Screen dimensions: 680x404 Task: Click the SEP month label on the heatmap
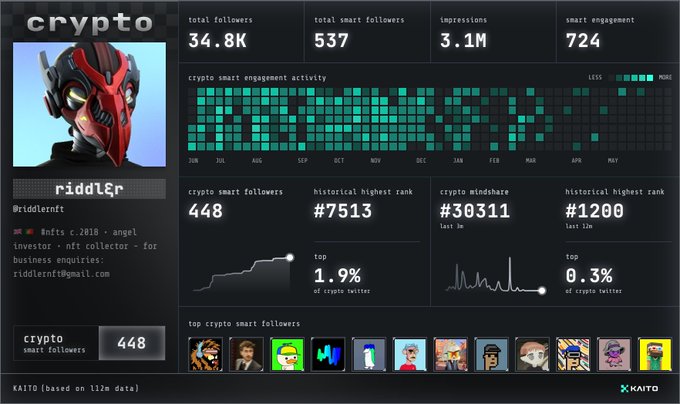click(303, 161)
